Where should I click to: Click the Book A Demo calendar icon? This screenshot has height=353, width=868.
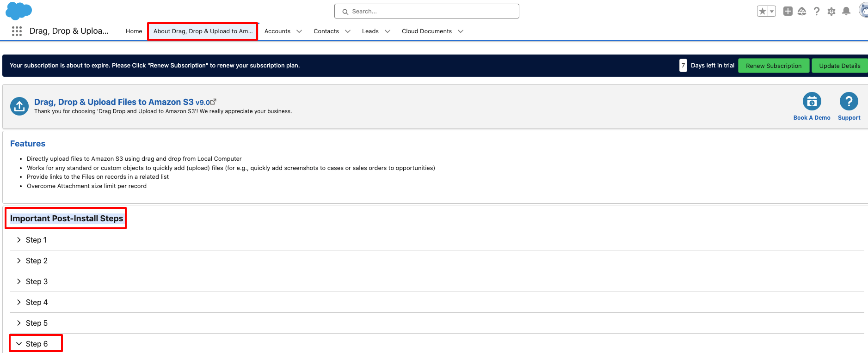pos(812,102)
